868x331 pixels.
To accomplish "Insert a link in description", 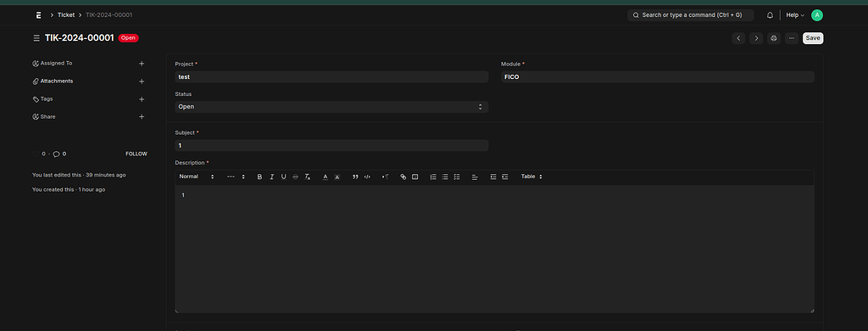I will pos(403,177).
